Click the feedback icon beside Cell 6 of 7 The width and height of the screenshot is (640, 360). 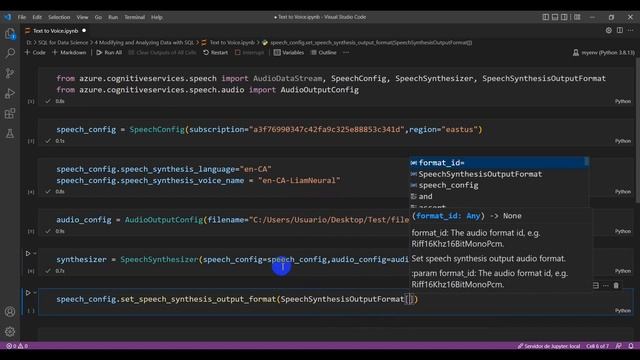tap(619, 346)
